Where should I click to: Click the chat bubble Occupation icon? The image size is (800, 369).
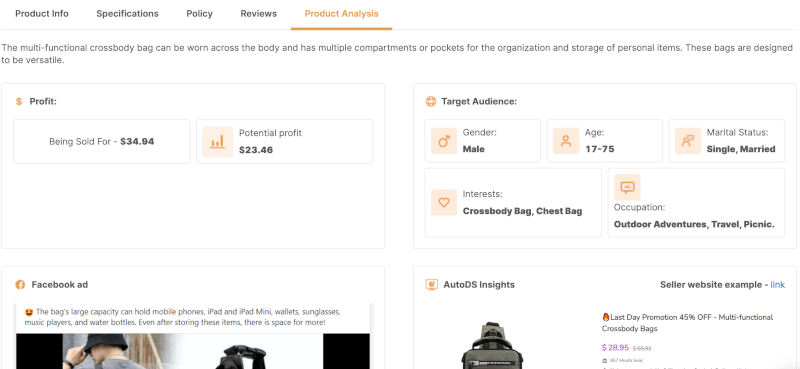627,187
